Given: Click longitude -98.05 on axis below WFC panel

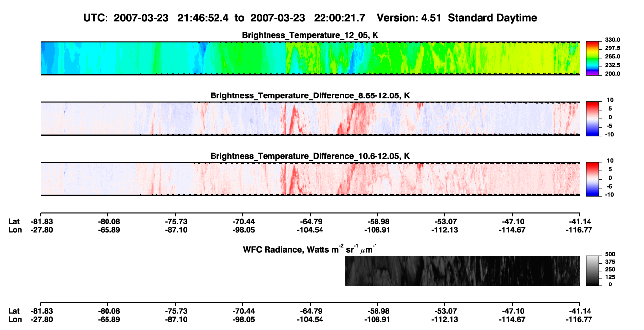Looking at the screenshot, I should tap(243, 319).
